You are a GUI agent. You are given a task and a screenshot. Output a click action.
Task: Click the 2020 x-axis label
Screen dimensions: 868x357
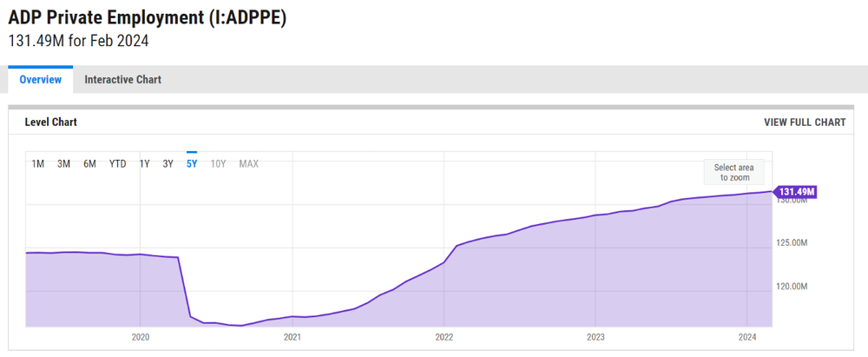(x=141, y=336)
